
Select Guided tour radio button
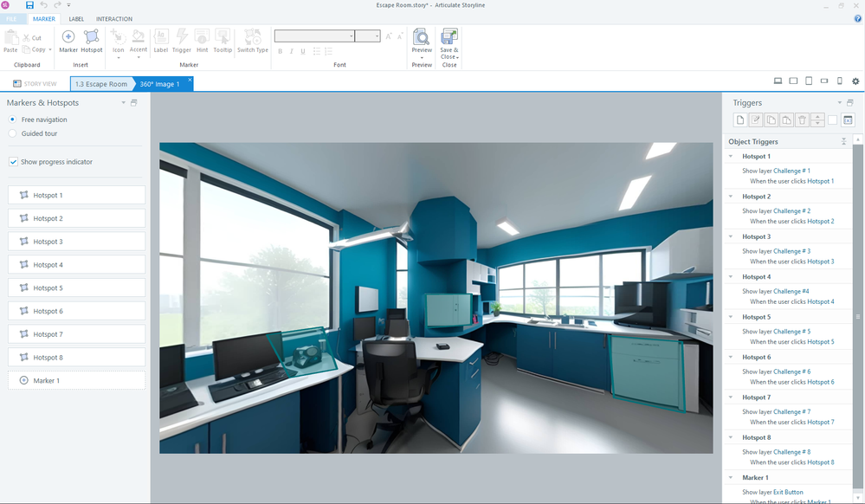pos(13,133)
